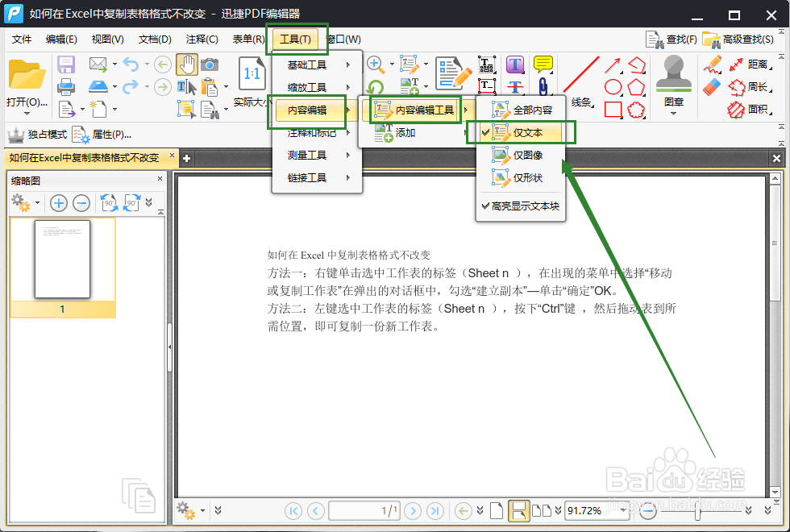
Task: Select the All Content editing mode
Action: [521, 110]
